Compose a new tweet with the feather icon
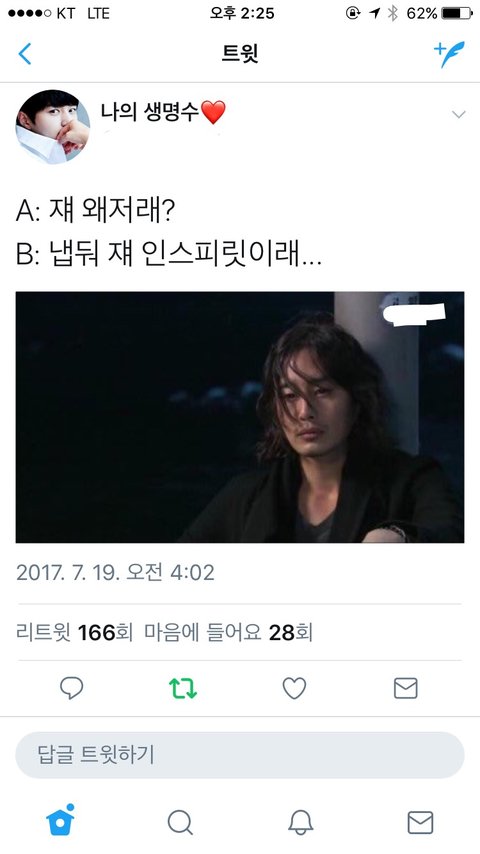The height and width of the screenshot is (854, 480). (449, 54)
